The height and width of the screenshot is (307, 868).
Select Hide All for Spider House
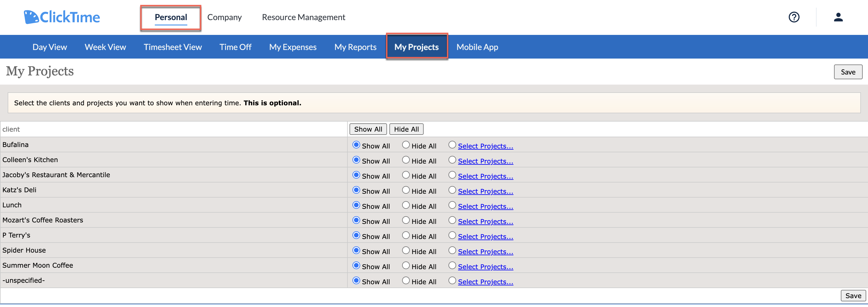[x=406, y=250]
